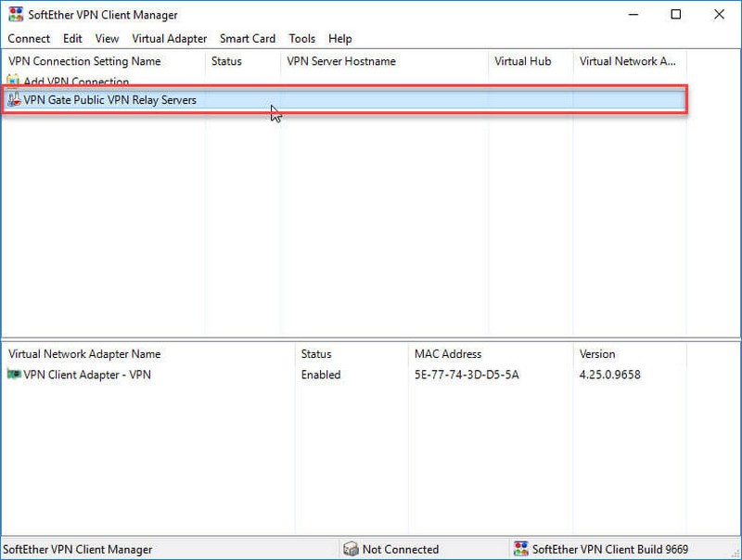The height and width of the screenshot is (560, 742).
Task: Click the Add VPN Connection icon
Action: (13, 81)
